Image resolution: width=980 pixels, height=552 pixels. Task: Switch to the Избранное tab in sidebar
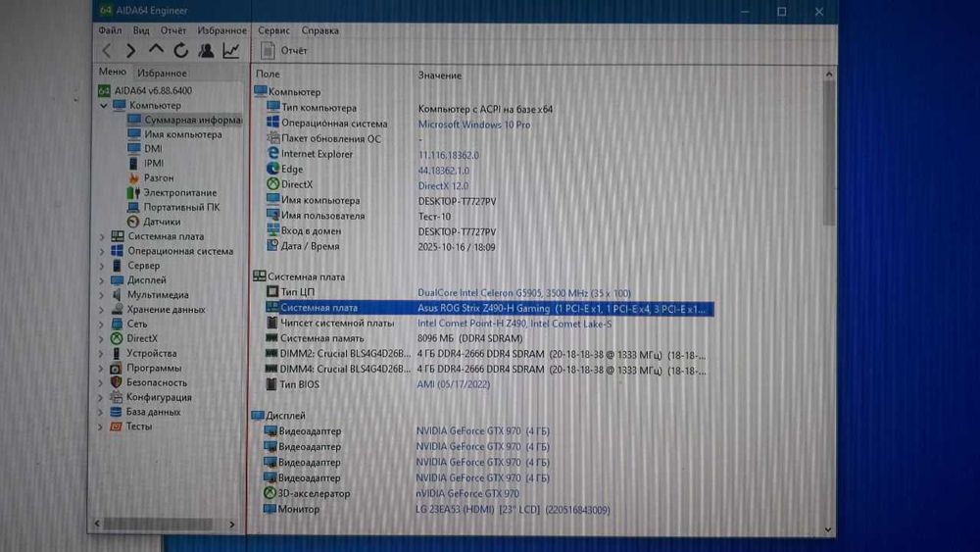(x=162, y=74)
